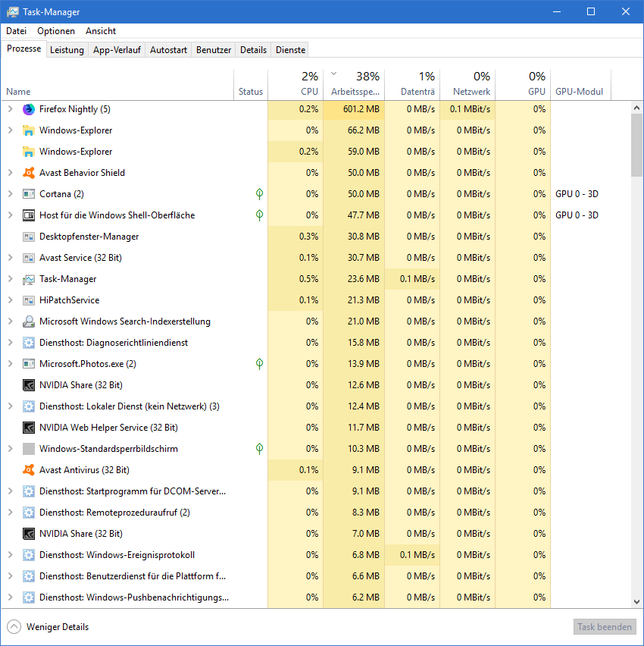644x646 pixels.
Task: Sort by the Arbeitsspeicher column header
Action: (354, 84)
